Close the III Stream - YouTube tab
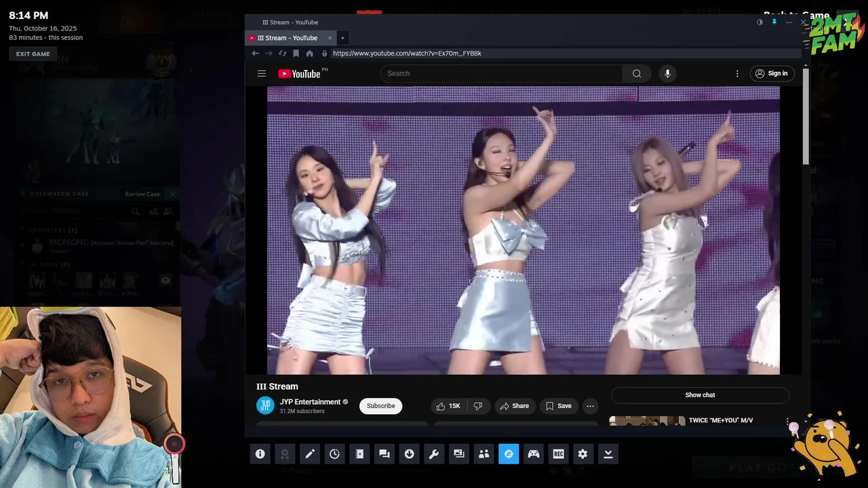The height and width of the screenshot is (488, 868). coord(330,38)
